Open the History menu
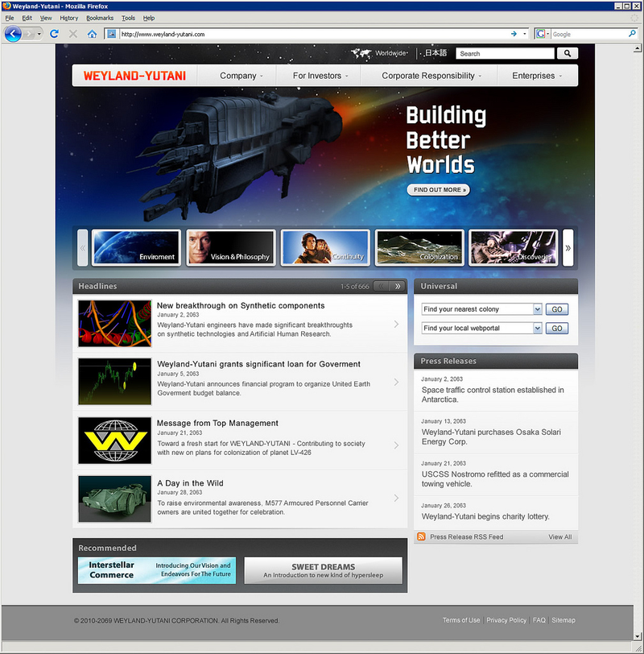Image resolution: width=644 pixels, height=654 pixels. click(x=68, y=18)
